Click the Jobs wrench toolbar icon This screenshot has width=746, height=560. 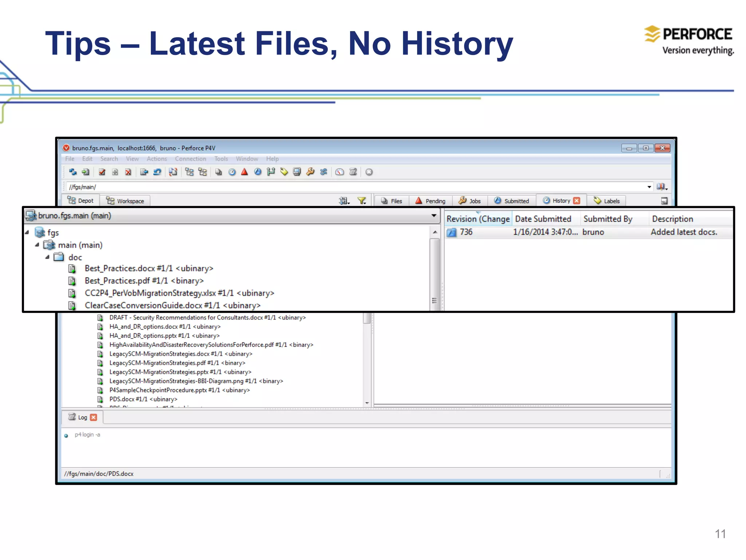[x=310, y=172]
